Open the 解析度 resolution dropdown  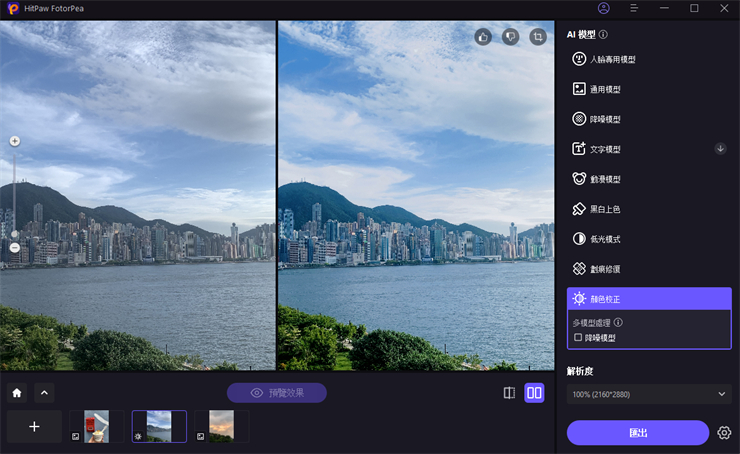coord(649,394)
